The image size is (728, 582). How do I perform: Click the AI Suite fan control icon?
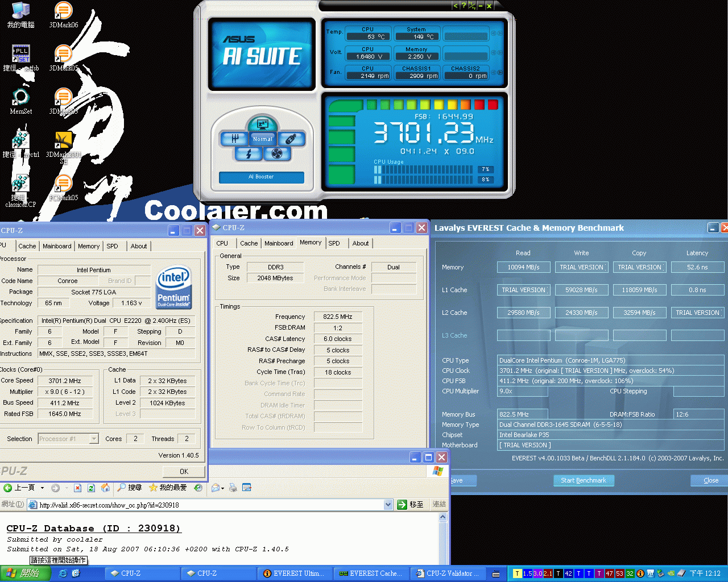click(277, 153)
